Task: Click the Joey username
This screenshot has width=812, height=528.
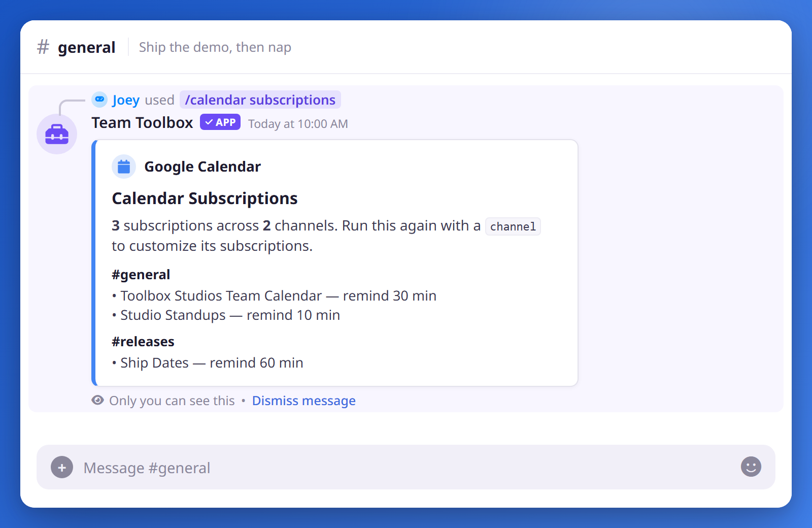Action: click(x=126, y=100)
